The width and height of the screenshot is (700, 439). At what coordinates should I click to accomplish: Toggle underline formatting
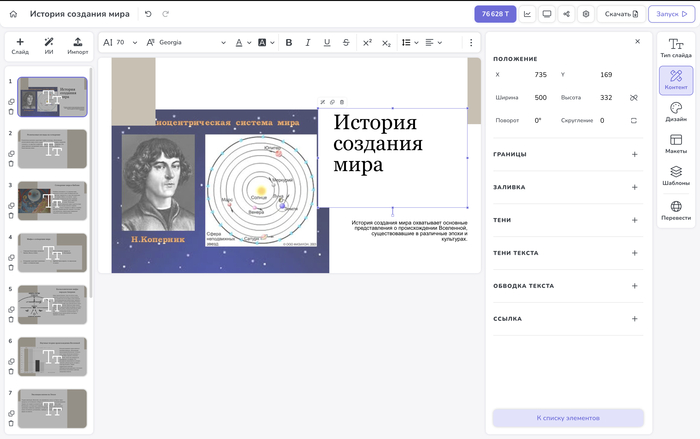pyautogui.click(x=327, y=42)
